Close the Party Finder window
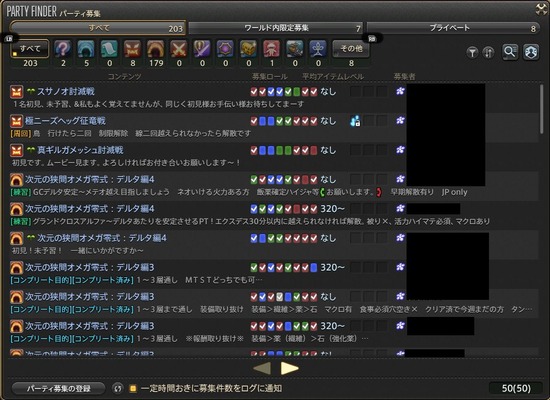 [541, 9]
